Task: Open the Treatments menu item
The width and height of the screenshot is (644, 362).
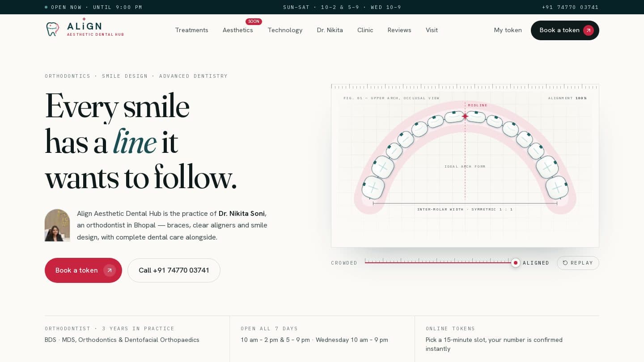Action: point(191,30)
